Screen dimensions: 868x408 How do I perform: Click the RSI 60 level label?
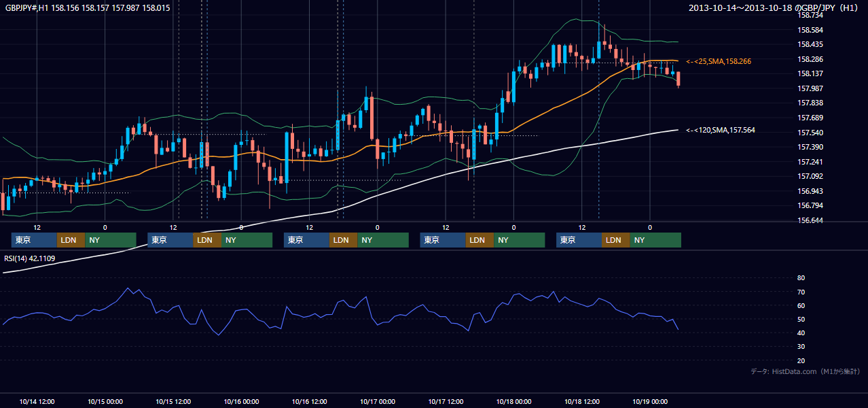pyautogui.click(x=801, y=305)
